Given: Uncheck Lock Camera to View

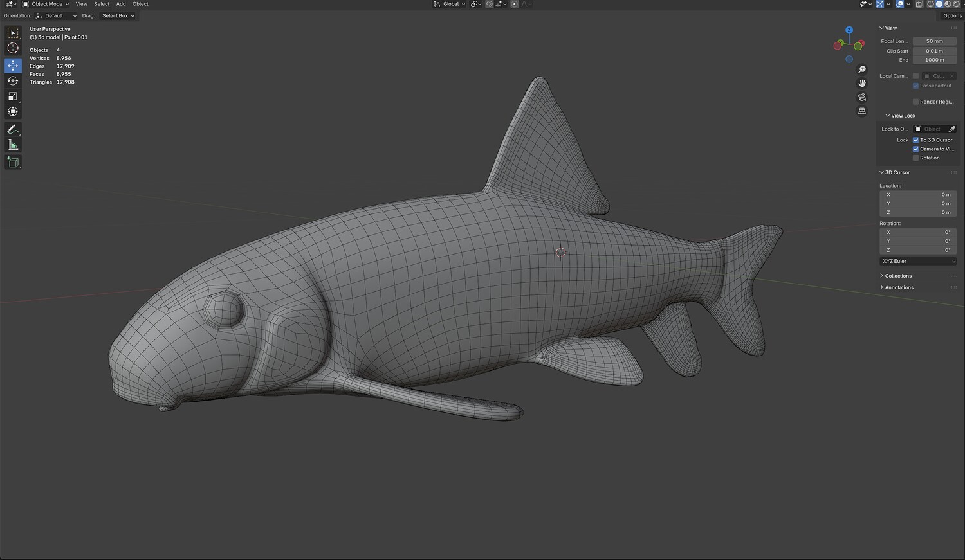Looking at the screenshot, I should pyautogui.click(x=916, y=149).
